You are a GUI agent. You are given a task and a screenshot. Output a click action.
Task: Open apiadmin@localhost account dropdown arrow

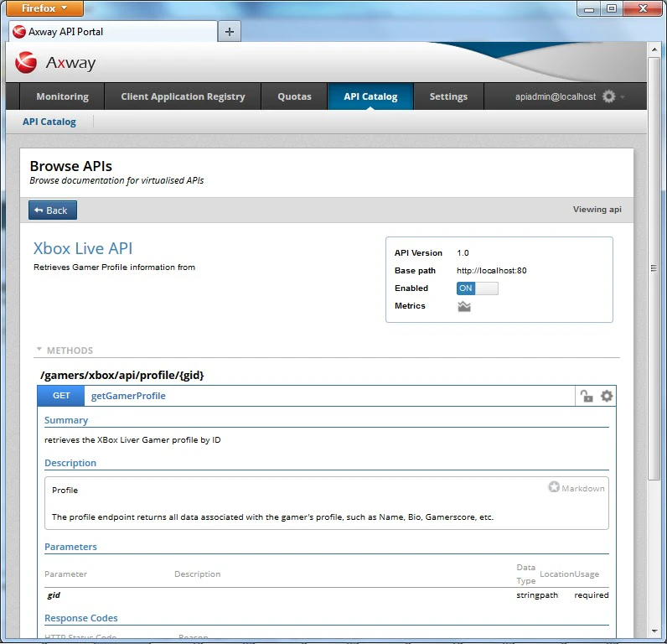[x=623, y=97]
